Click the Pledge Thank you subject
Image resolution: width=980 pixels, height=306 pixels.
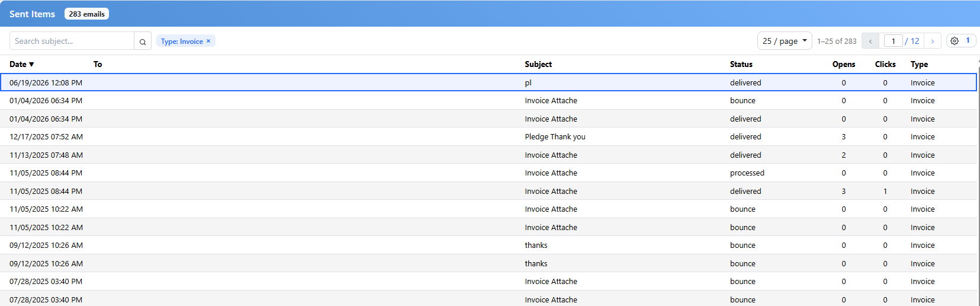click(x=555, y=137)
